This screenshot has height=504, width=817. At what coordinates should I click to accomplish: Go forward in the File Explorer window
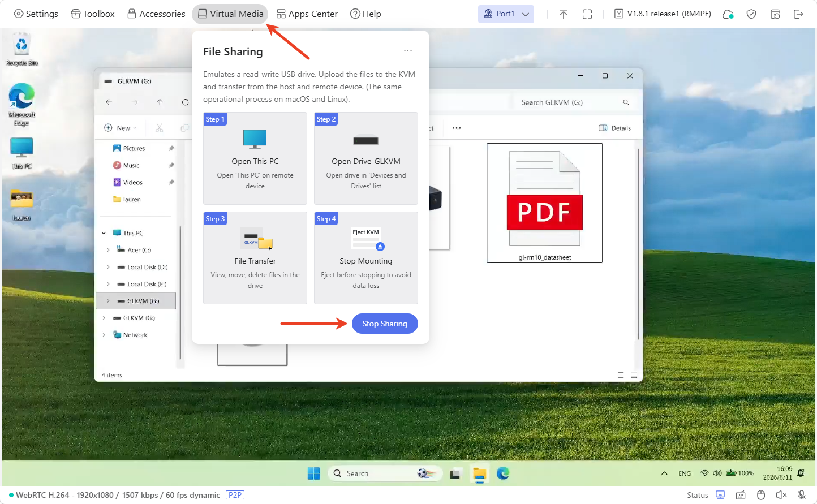pyautogui.click(x=135, y=102)
